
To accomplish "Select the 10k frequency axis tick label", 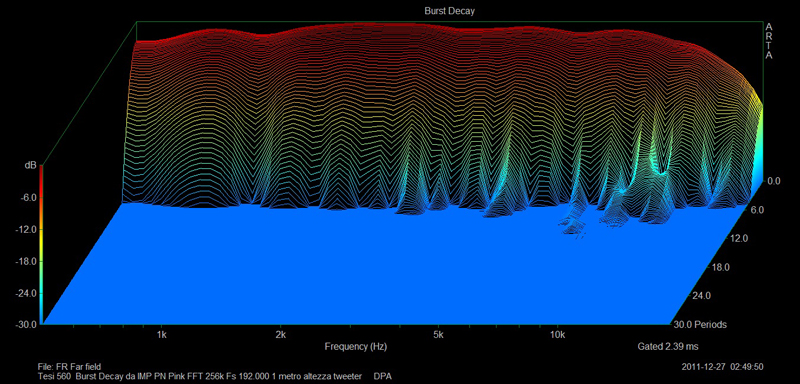I will point(557,335).
